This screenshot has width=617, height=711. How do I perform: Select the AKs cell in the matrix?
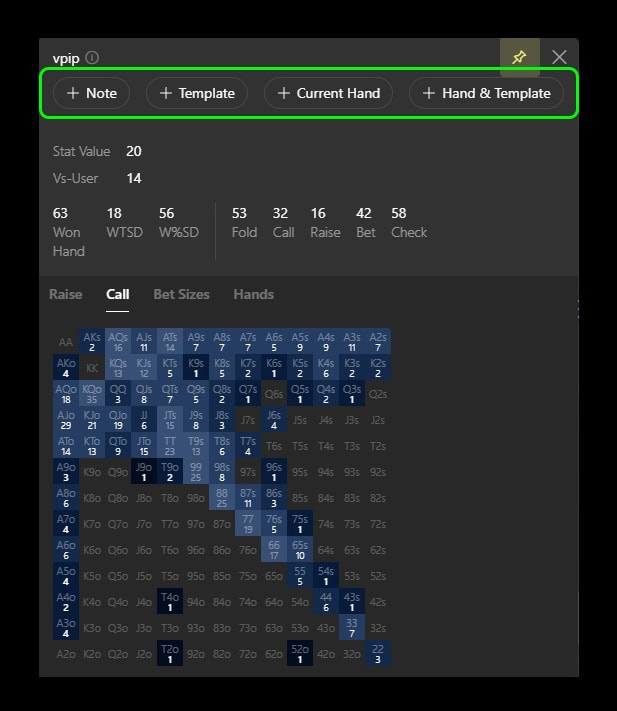tap(92, 341)
